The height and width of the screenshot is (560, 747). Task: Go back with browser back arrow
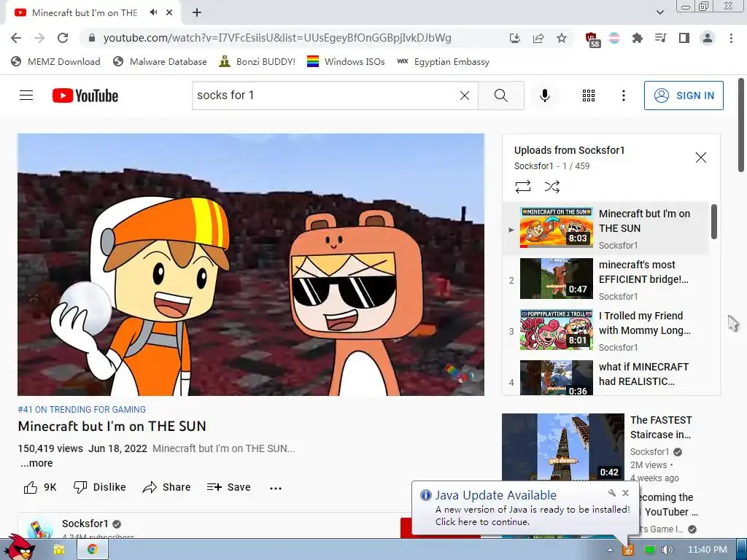[x=16, y=38]
